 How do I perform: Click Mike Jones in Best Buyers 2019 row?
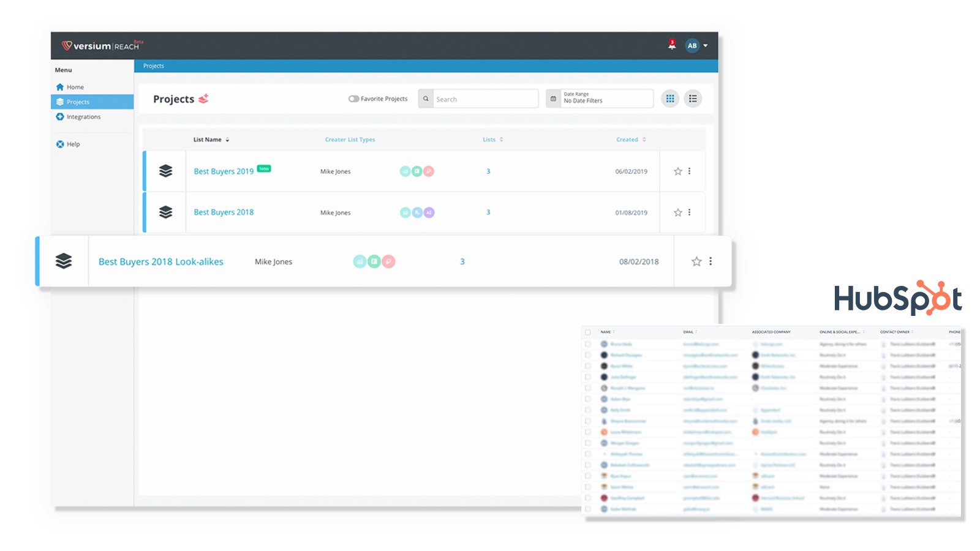point(336,171)
